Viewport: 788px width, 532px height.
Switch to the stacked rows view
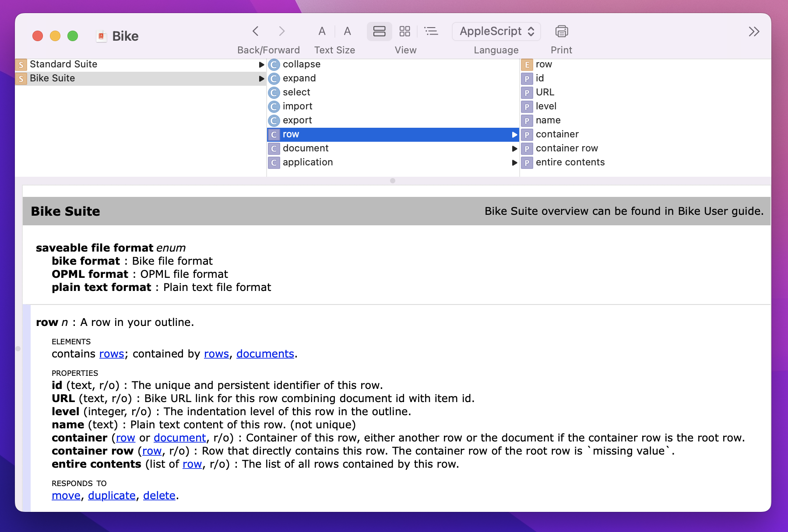379,31
